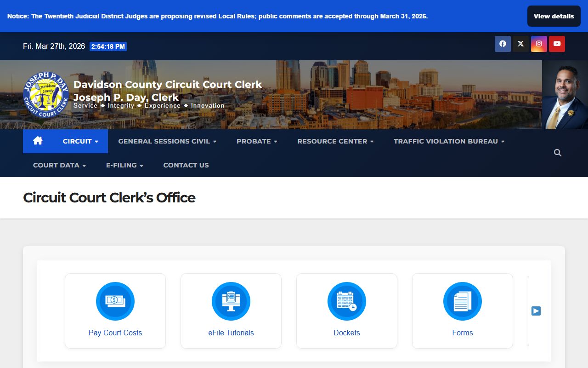This screenshot has width=588, height=368.
Task: Click the clerk portrait photo
Action: 565,95
